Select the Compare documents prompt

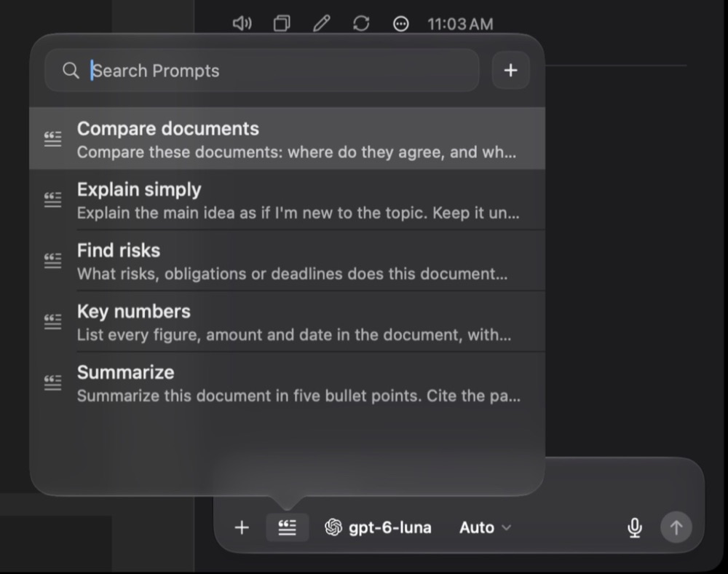(x=287, y=139)
